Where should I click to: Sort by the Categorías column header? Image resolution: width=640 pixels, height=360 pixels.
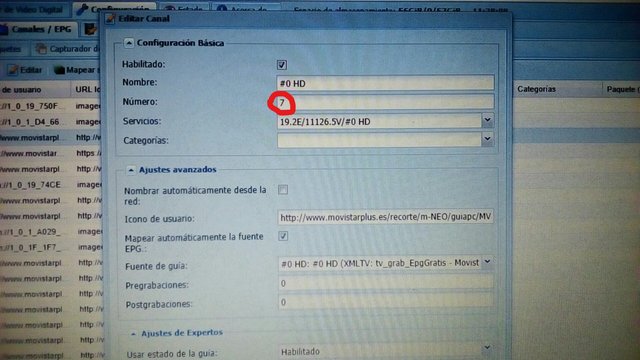point(557,89)
